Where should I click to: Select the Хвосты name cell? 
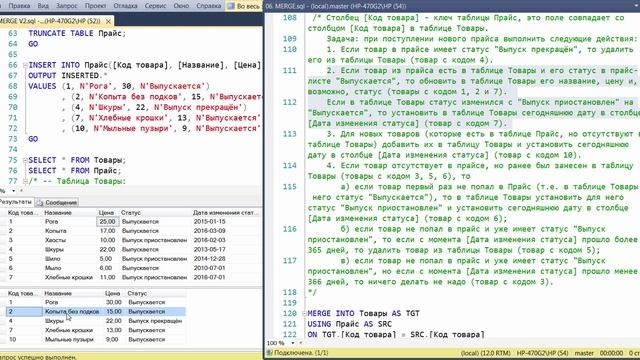[x=55, y=240]
